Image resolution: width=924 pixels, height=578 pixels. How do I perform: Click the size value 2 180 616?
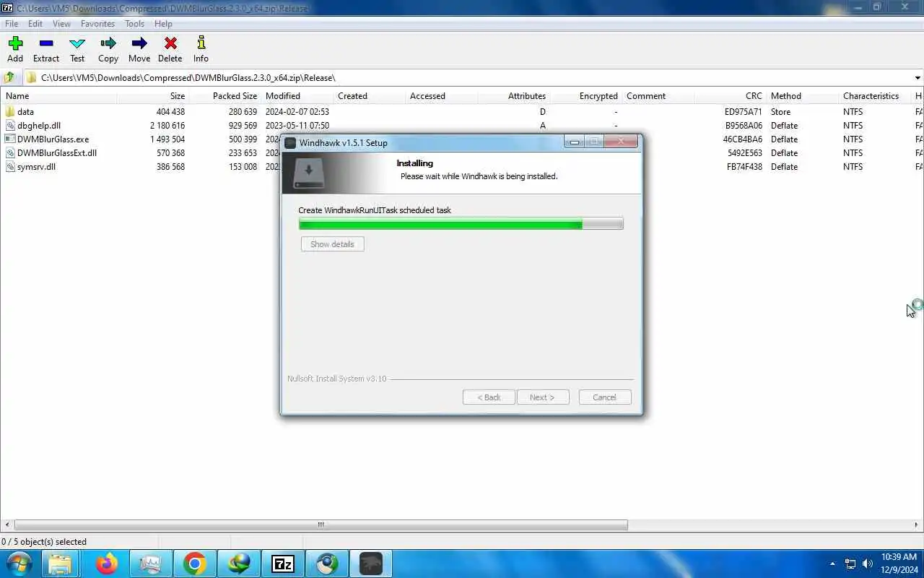pos(167,126)
